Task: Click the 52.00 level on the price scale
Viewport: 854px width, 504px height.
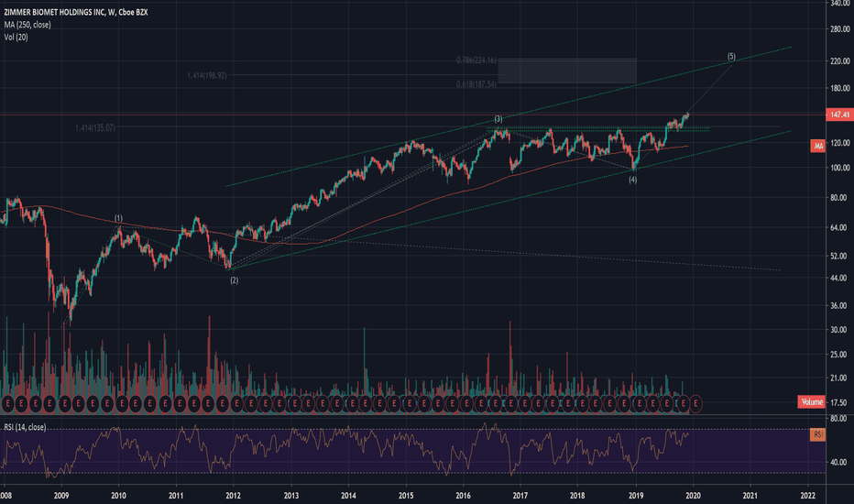Action: [x=840, y=256]
